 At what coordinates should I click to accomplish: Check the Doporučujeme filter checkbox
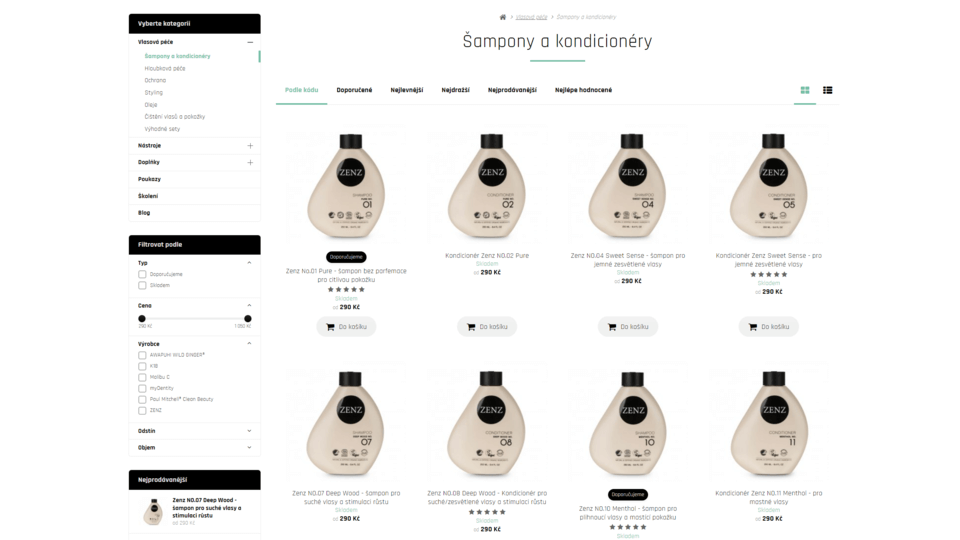(142, 274)
